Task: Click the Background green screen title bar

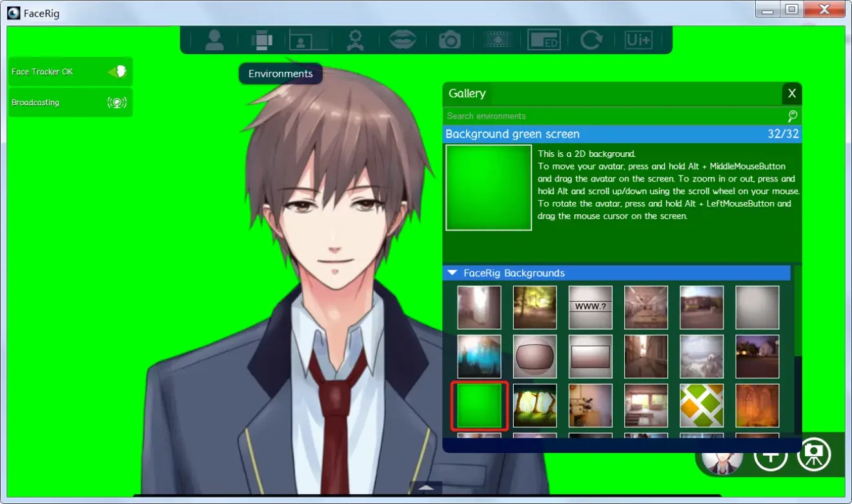Action: coord(623,134)
